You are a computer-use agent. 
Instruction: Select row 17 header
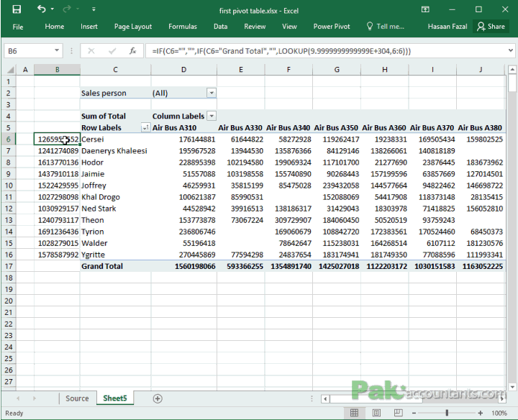9,266
